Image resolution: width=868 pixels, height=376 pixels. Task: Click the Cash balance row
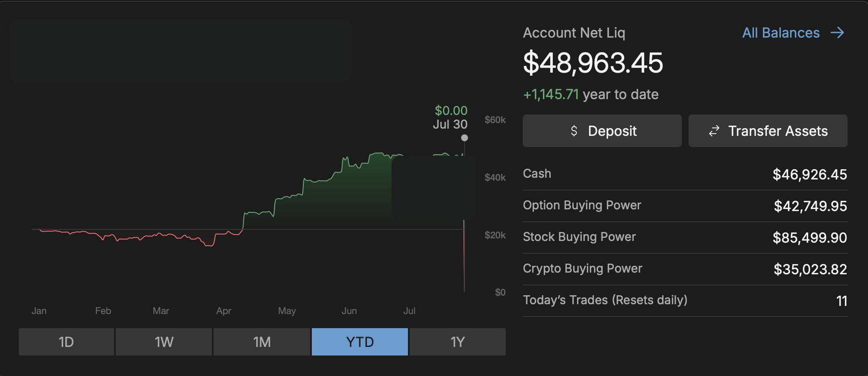(x=685, y=174)
